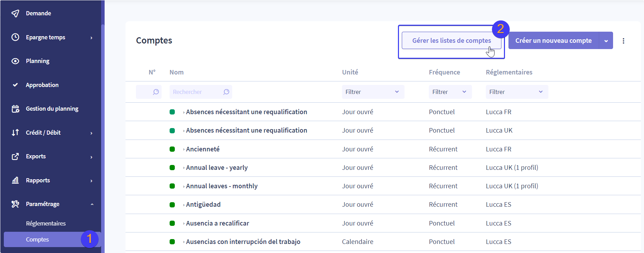Click the Epargne temps clock icon
This screenshot has height=253, width=644.
[15, 37]
